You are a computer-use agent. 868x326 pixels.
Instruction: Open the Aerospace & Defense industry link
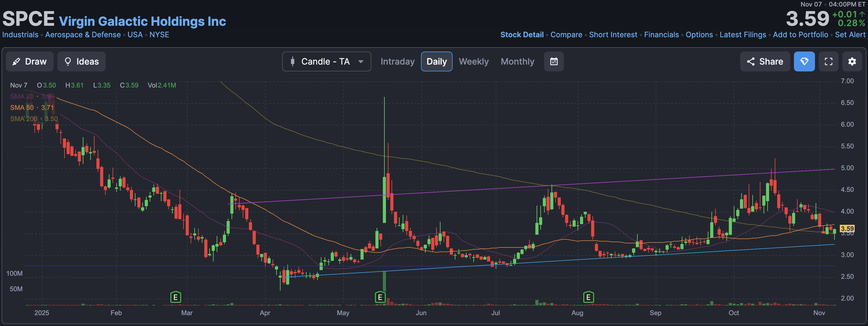tap(83, 35)
